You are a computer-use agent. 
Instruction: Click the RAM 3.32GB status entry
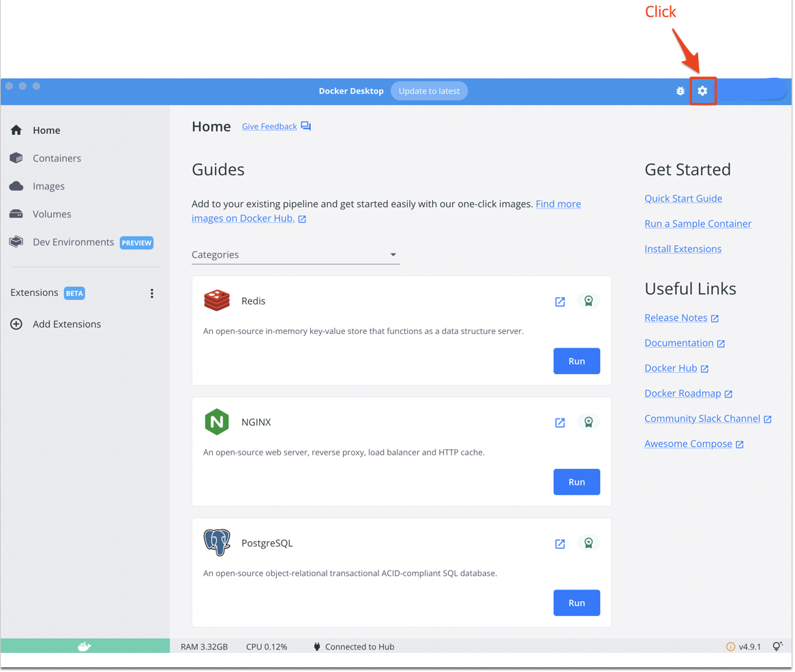(205, 647)
